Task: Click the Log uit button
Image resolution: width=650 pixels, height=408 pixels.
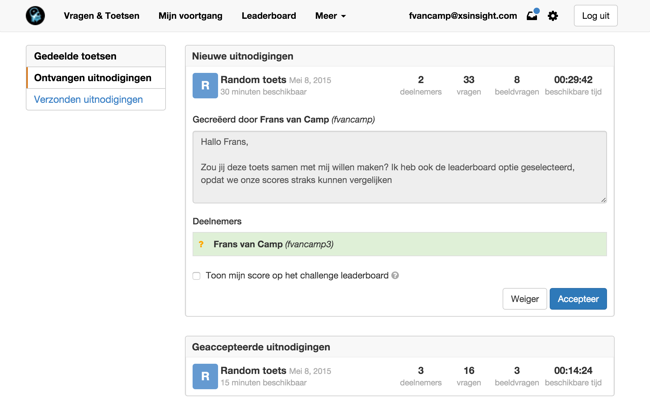Action: click(x=595, y=16)
